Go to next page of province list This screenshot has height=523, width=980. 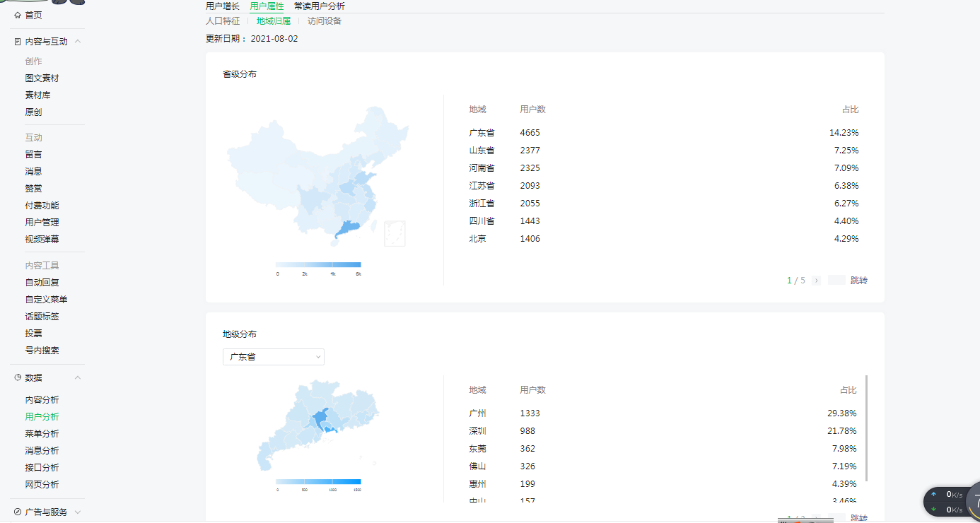[816, 281]
